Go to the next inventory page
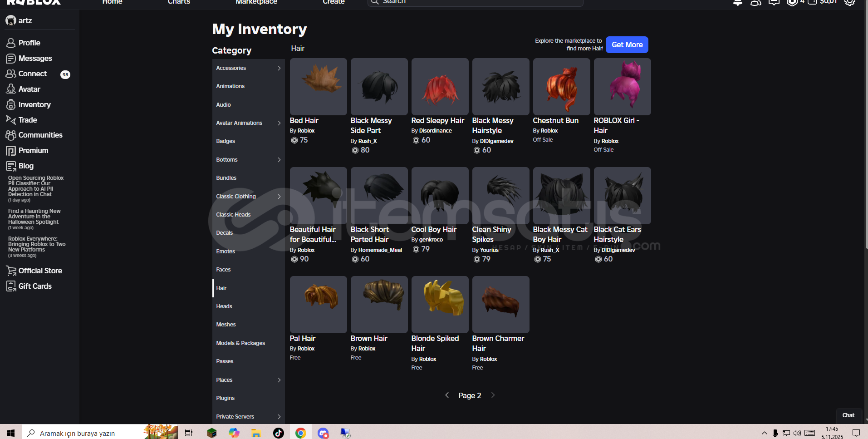 pos(493,395)
